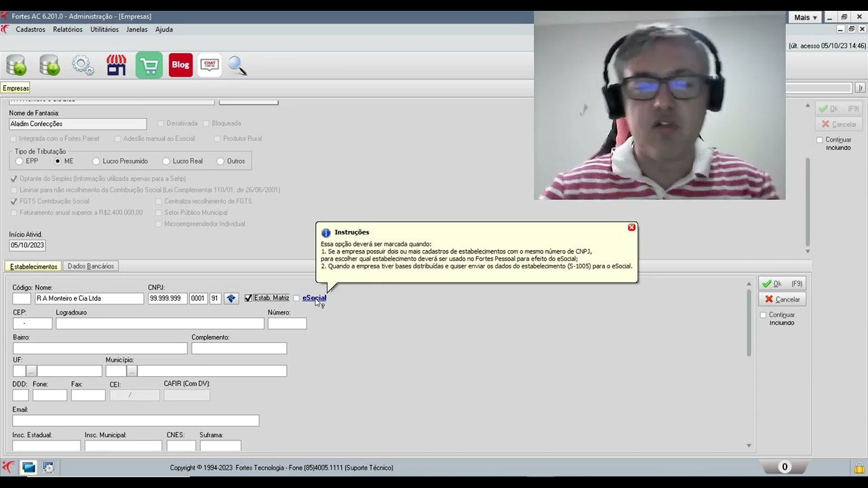Click the establishment panel vertical scrollbar
Image resolution: width=868 pixels, height=488 pixels.
coord(749,323)
